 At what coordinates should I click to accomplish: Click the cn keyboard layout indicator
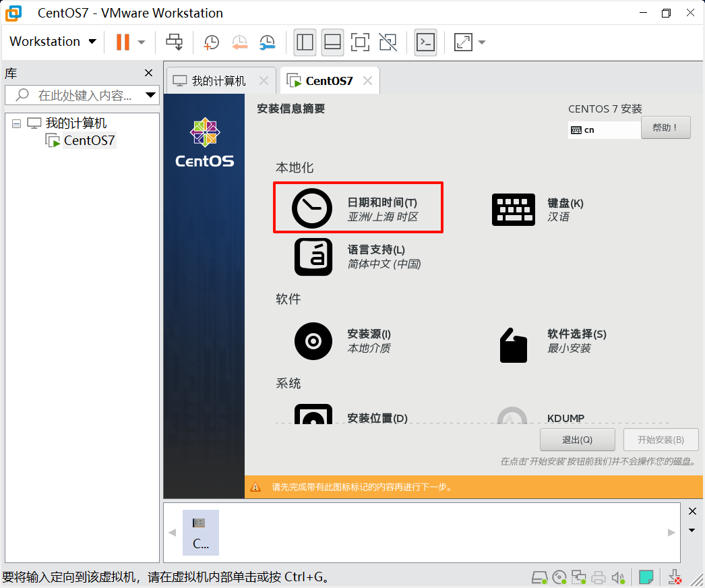coord(604,130)
